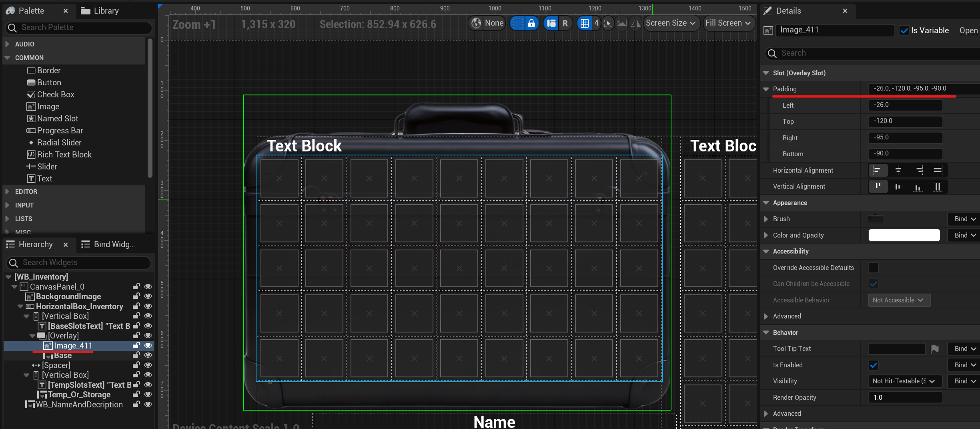Select Rich Text Block in palette
980x429 pixels.
point(59,155)
